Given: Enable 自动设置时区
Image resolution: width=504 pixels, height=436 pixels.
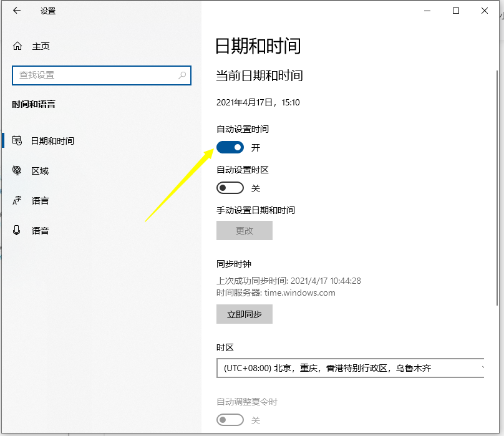Looking at the screenshot, I should (230, 188).
